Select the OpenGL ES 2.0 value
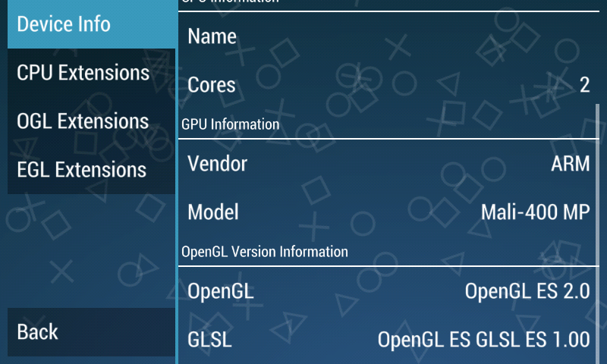 [527, 291]
